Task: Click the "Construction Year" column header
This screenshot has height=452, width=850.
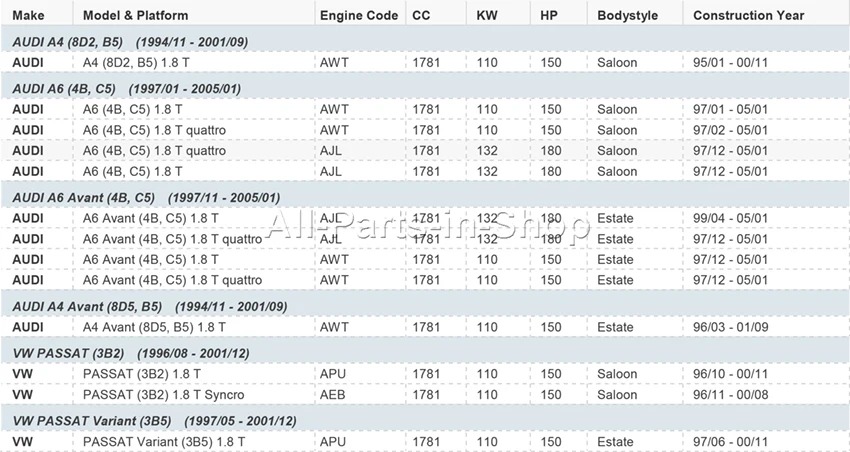Action: point(749,15)
